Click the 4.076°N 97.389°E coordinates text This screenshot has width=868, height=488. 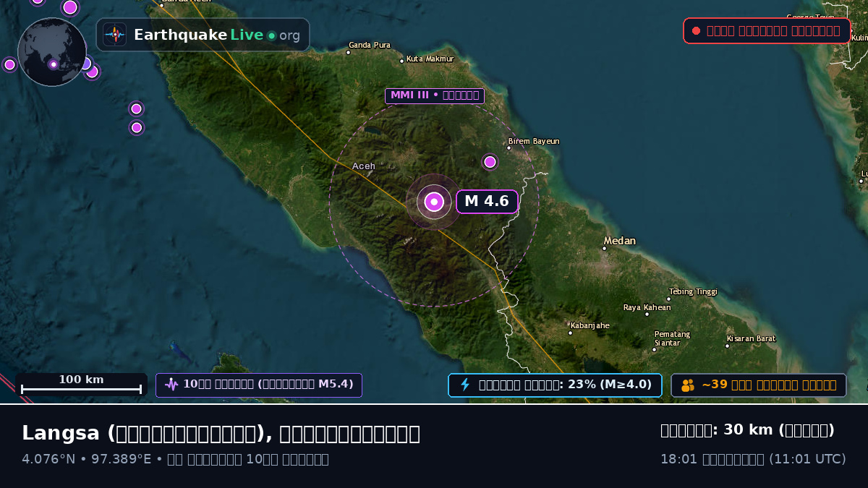point(85,459)
